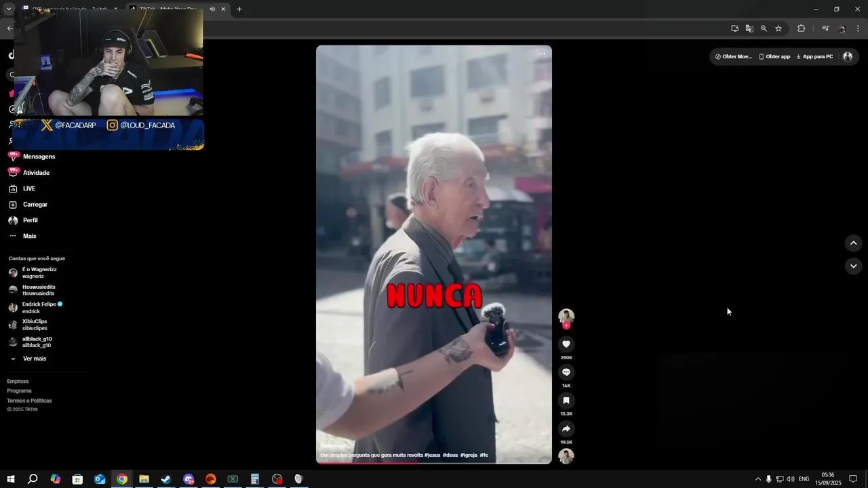Open the creator's avatar above the heart

click(x=566, y=317)
